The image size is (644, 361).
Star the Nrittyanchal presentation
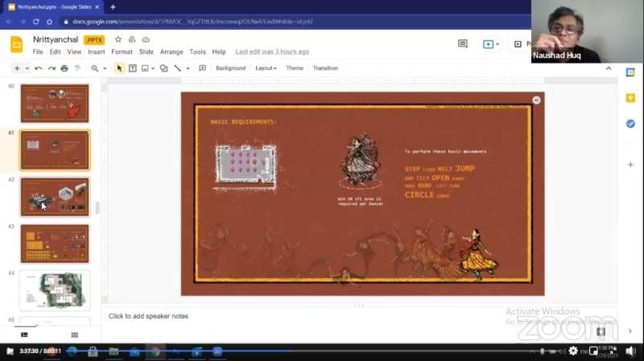pyautogui.click(x=118, y=39)
